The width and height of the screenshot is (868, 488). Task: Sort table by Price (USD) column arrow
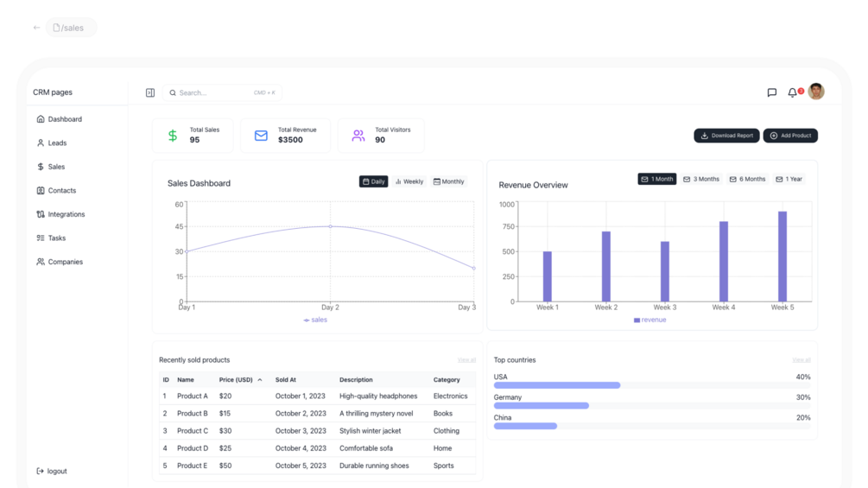click(260, 380)
